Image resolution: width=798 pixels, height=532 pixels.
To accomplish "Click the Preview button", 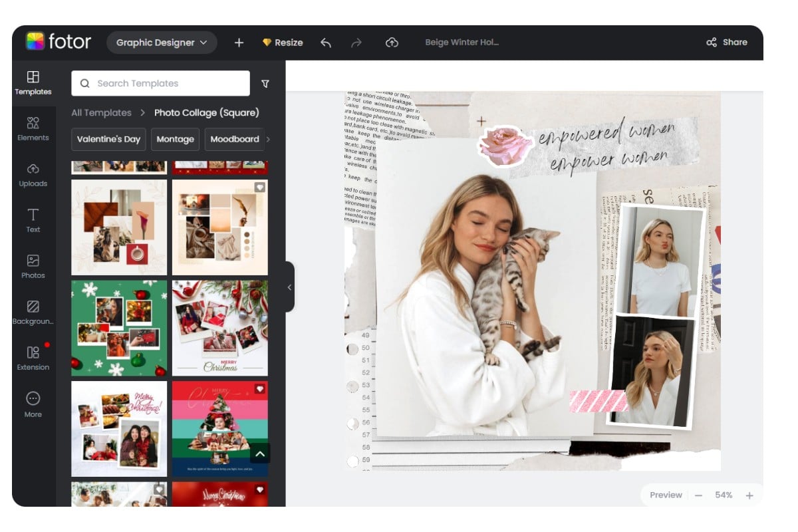I will tap(665, 495).
